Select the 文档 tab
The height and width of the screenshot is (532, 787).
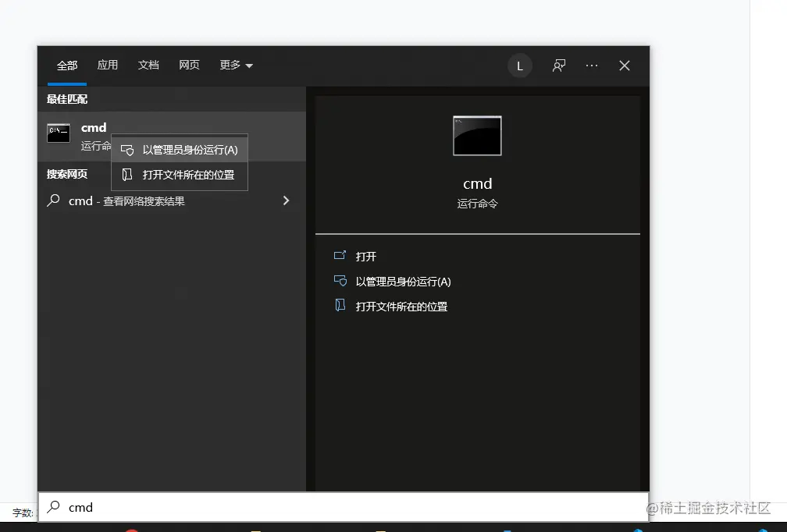pyautogui.click(x=148, y=66)
